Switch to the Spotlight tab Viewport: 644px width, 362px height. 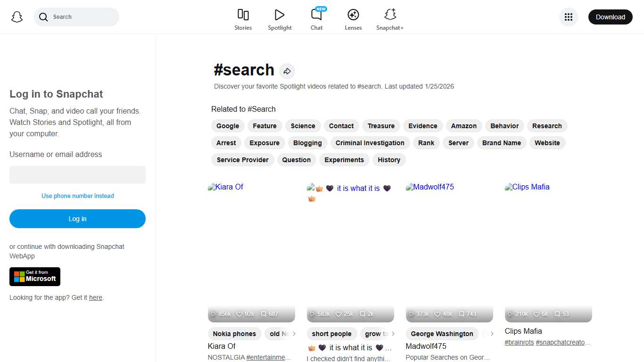click(280, 18)
